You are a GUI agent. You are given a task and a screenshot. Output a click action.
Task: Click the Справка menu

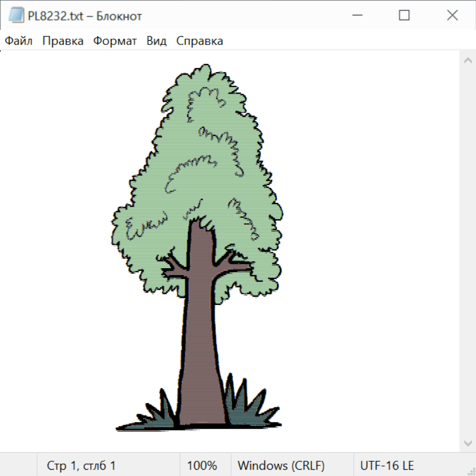pos(199,41)
